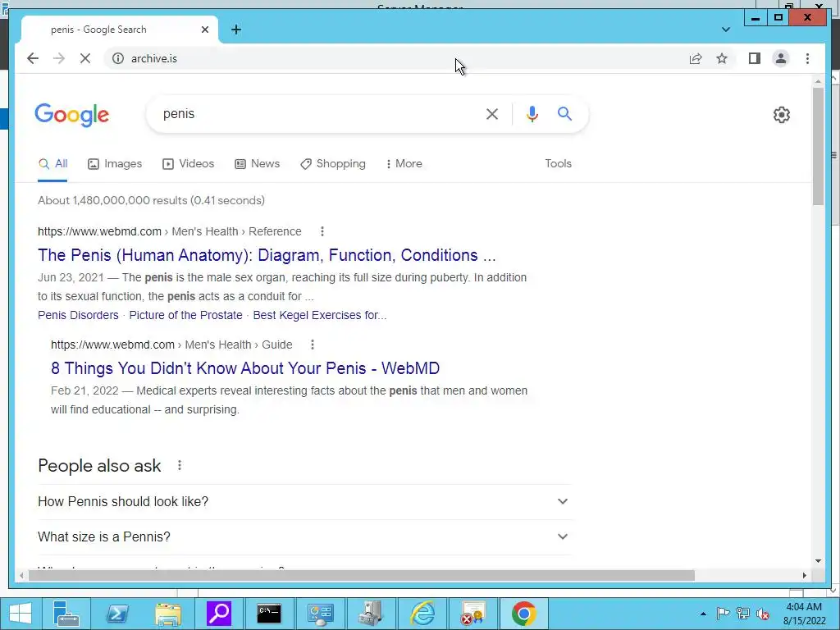Open Internet Explorer from the taskbar
Image resolution: width=840 pixels, height=630 pixels.
click(422, 614)
